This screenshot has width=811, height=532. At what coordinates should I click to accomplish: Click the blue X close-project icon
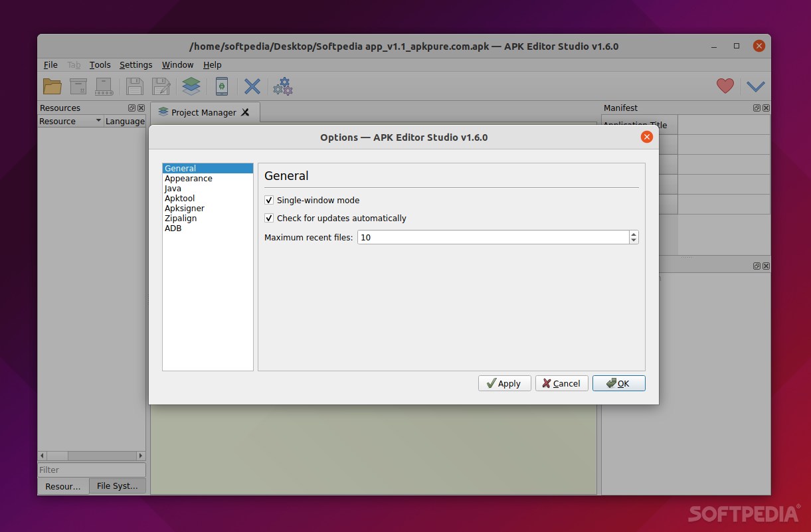pos(252,86)
